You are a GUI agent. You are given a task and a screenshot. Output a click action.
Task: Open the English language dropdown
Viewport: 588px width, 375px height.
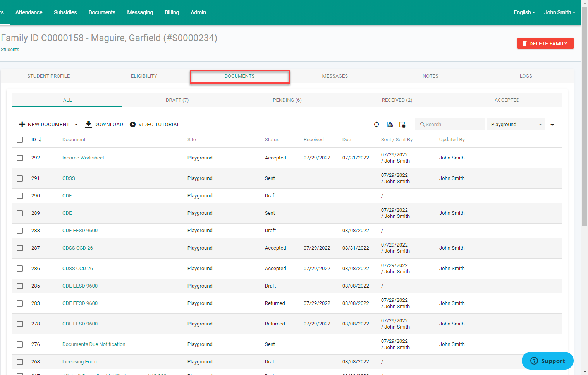pos(524,12)
